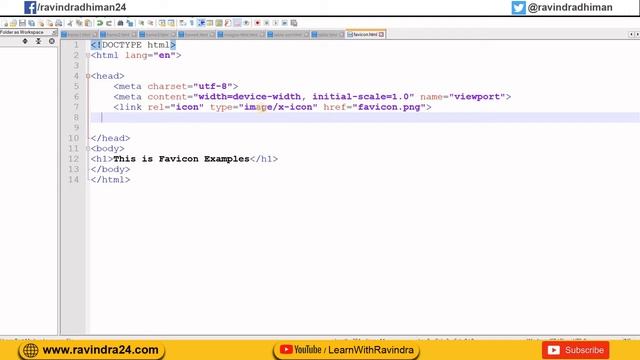Toggle the Document Map toolbar icon
The height and width of the screenshot is (360, 640).
click(219, 23)
